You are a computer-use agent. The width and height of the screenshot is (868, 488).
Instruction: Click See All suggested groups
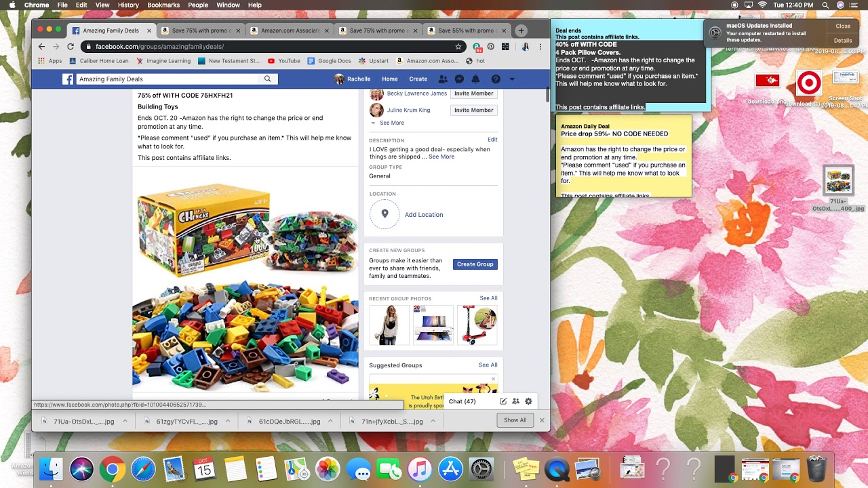(x=488, y=365)
